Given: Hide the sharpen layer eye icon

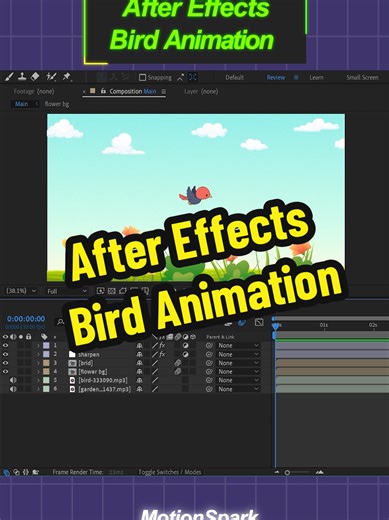Looking at the screenshot, I should pyautogui.click(x=5, y=354).
